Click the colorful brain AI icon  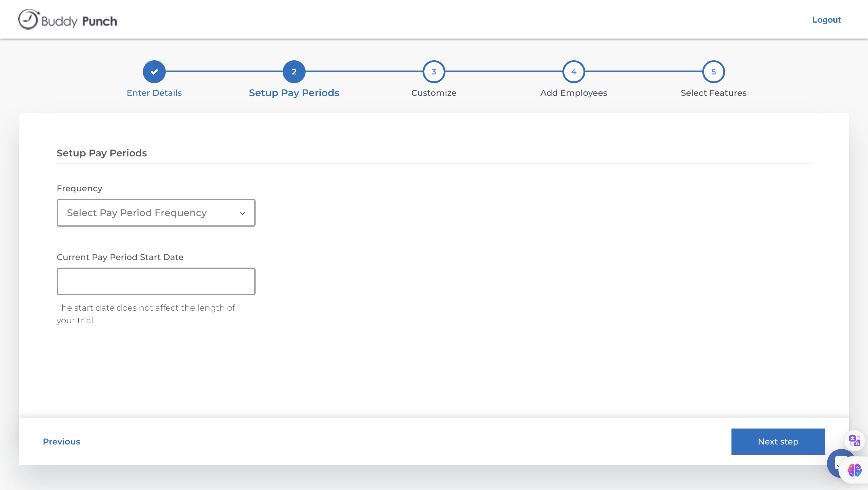point(854,470)
